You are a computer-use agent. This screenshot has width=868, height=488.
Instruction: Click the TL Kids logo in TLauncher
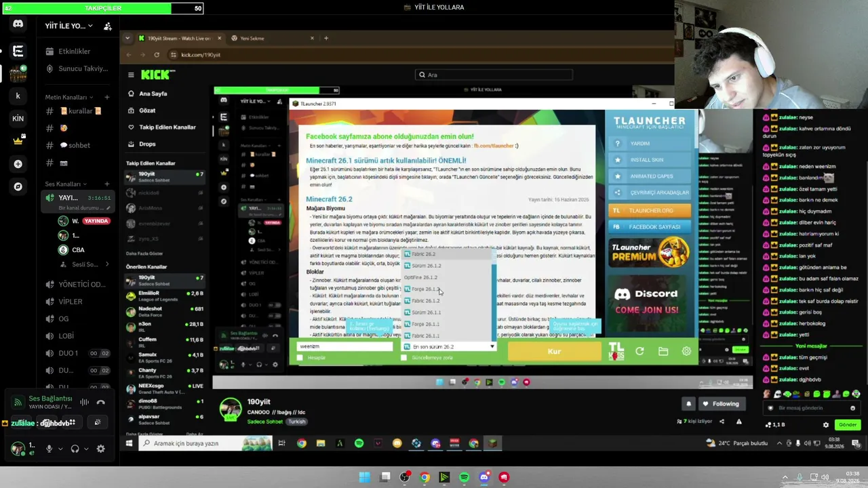coord(616,351)
